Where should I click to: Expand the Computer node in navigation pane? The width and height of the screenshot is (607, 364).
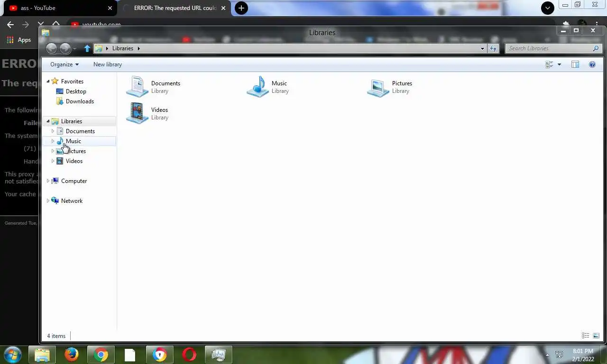point(48,181)
